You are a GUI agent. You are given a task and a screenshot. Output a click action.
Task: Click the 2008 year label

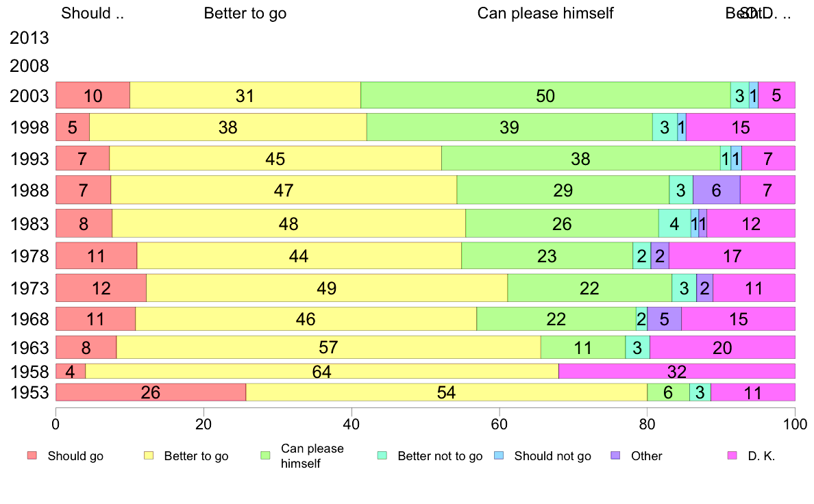29,66
